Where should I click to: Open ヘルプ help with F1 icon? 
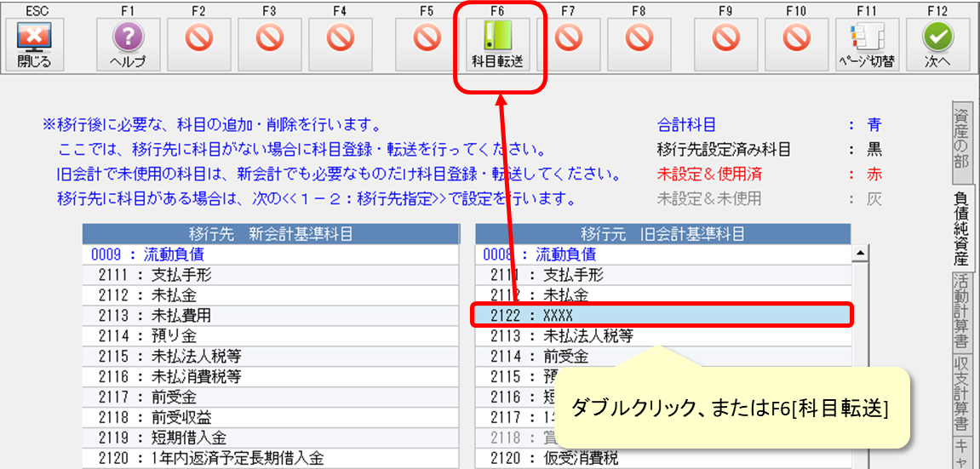point(128,44)
